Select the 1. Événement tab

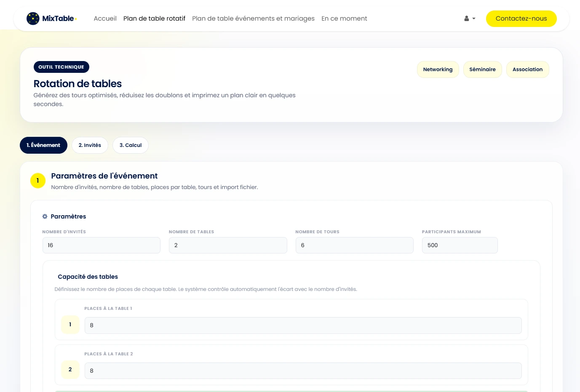[43, 145]
